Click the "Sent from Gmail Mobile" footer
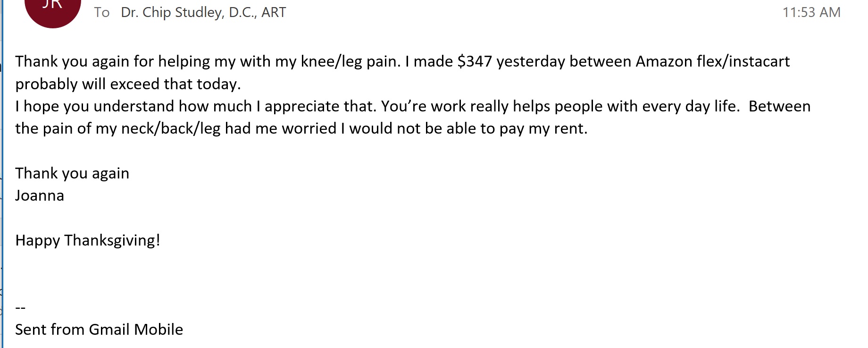This screenshot has width=868, height=348. pos(99,330)
